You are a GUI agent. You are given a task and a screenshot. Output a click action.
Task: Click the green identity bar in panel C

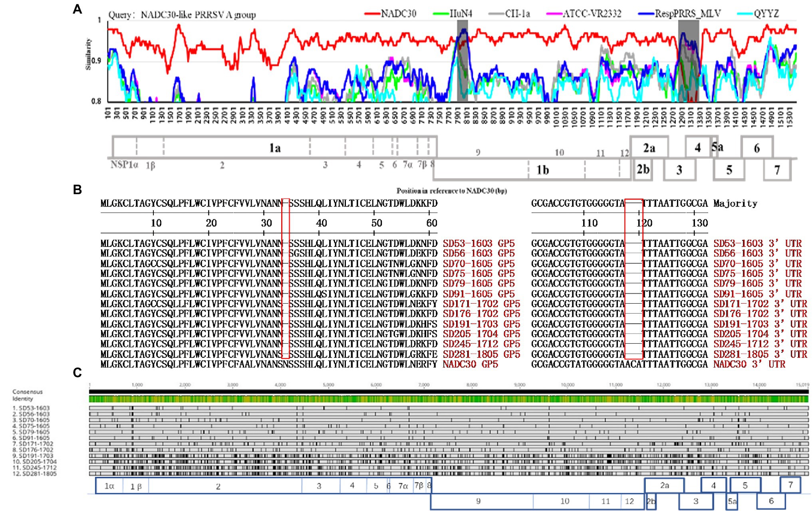[449, 399]
